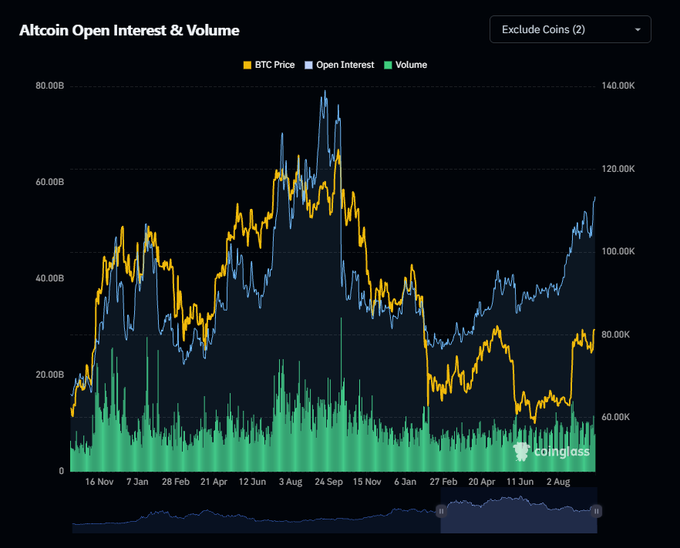680x548 pixels.
Task: Click the Exclude Coins dropdown arrow
Action: click(638, 29)
